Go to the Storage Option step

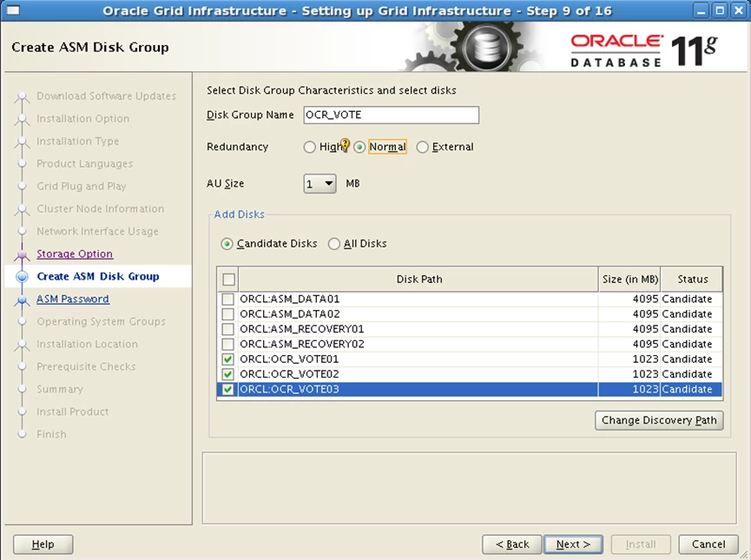75,254
